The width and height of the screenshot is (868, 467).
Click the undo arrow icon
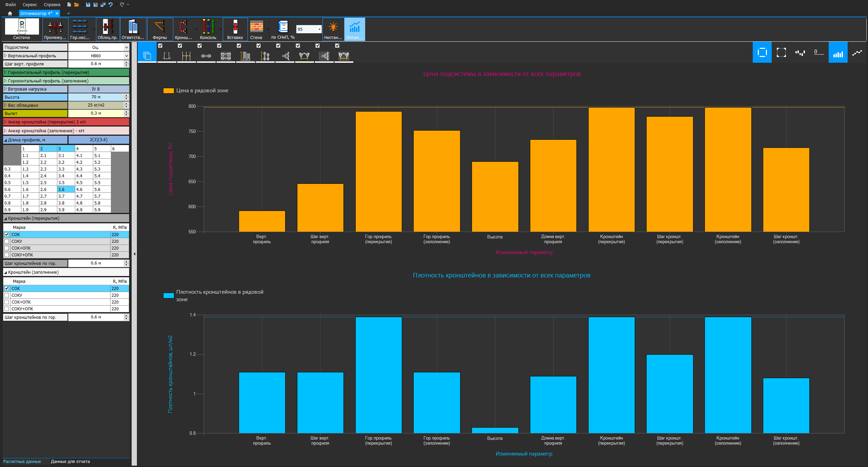tap(111, 4)
